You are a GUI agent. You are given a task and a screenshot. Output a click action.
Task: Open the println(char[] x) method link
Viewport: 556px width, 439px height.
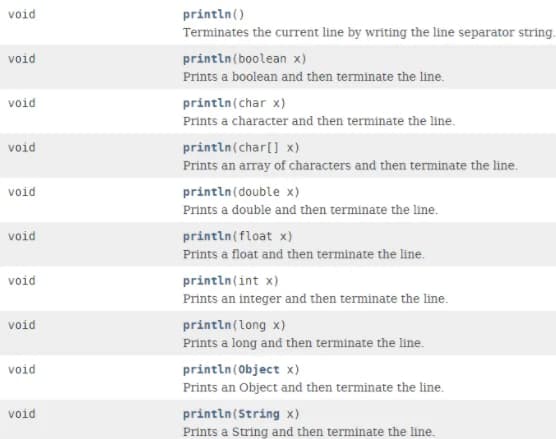coord(207,148)
